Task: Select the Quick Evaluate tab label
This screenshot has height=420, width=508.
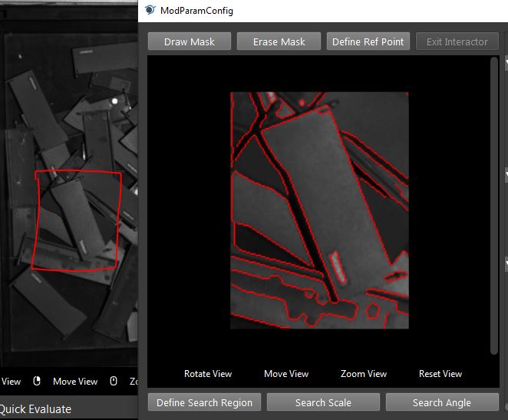Action: (x=35, y=409)
